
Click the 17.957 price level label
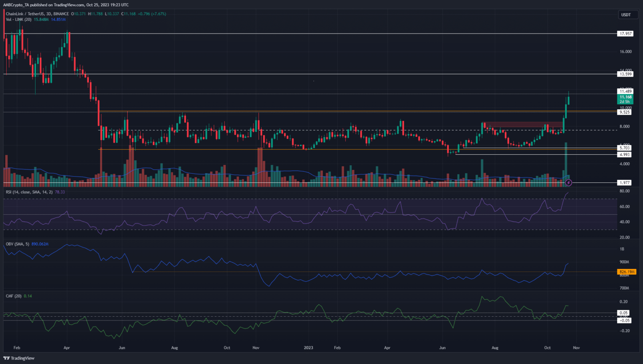coord(625,34)
